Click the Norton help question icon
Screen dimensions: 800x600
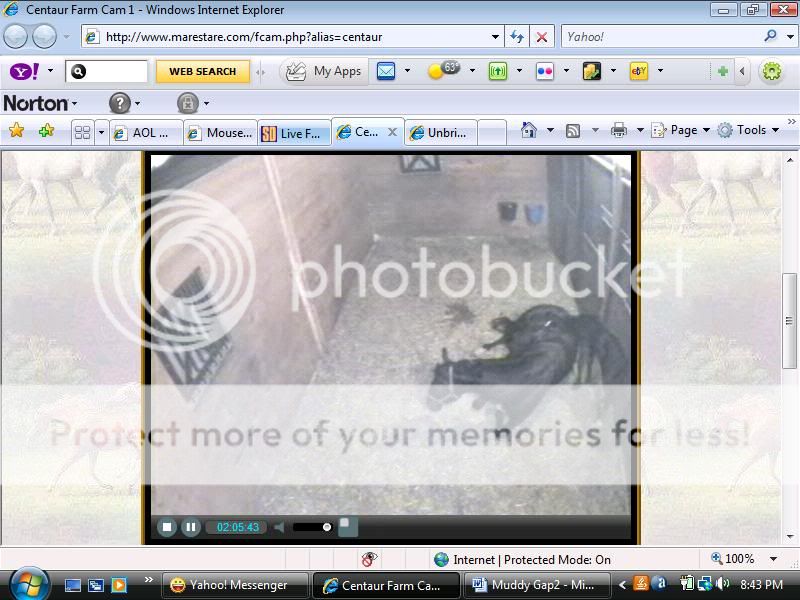pyautogui.click(x=120, y=104)
